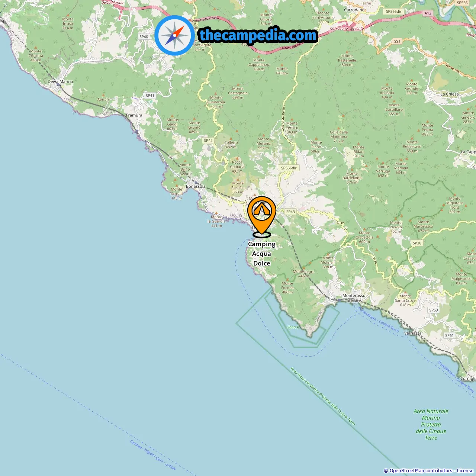Click the Zona A marine area label
This screenshot has width=476, height=476.
pos(293,327)
